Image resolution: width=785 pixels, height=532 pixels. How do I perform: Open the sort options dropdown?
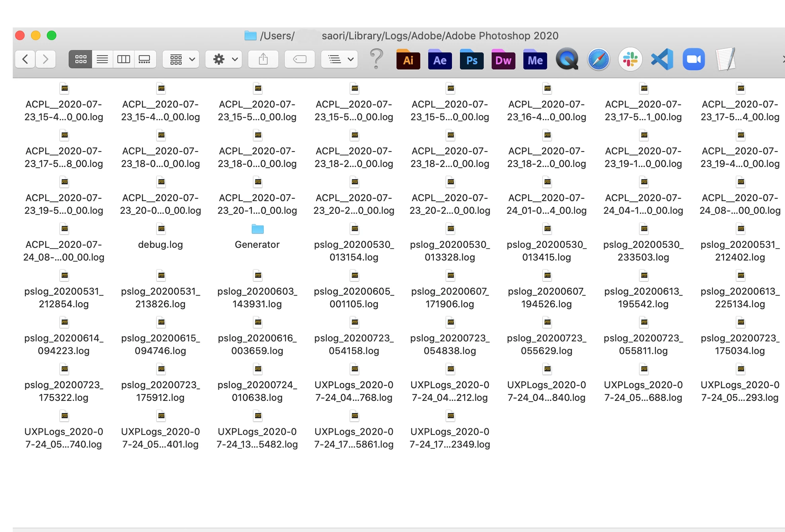pos(340,59)
